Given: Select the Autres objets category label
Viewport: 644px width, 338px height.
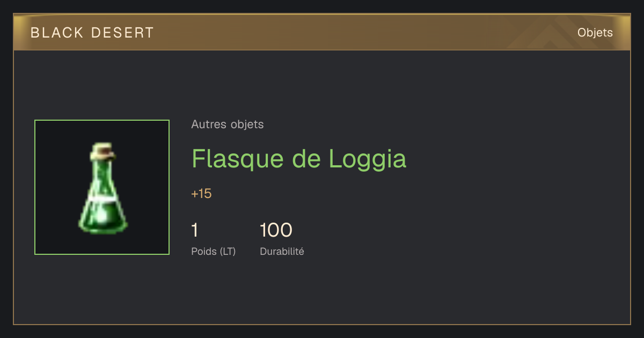Looking at the screenshot, I should pos(228,124).
